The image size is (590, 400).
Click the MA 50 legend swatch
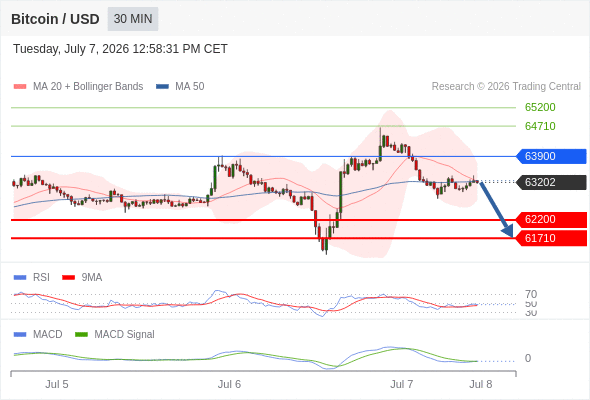click(162, 87)
